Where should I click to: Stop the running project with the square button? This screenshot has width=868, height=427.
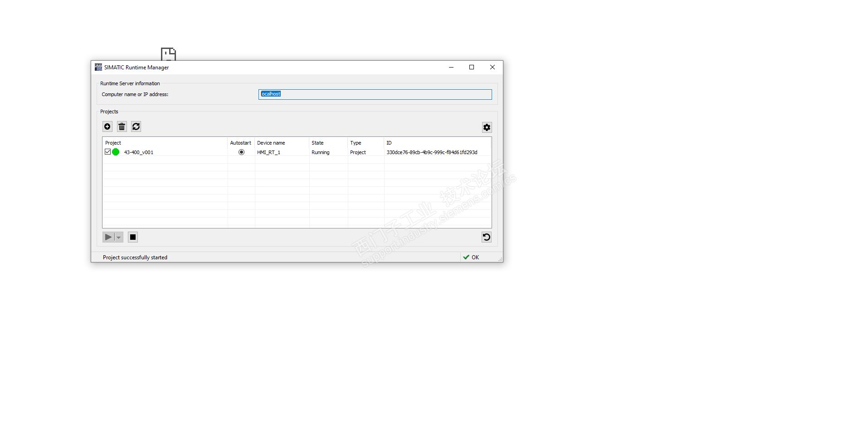point(133,237)
